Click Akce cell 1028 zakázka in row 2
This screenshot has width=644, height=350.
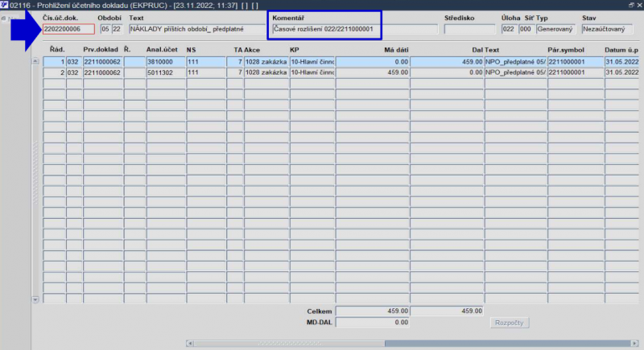266,72
